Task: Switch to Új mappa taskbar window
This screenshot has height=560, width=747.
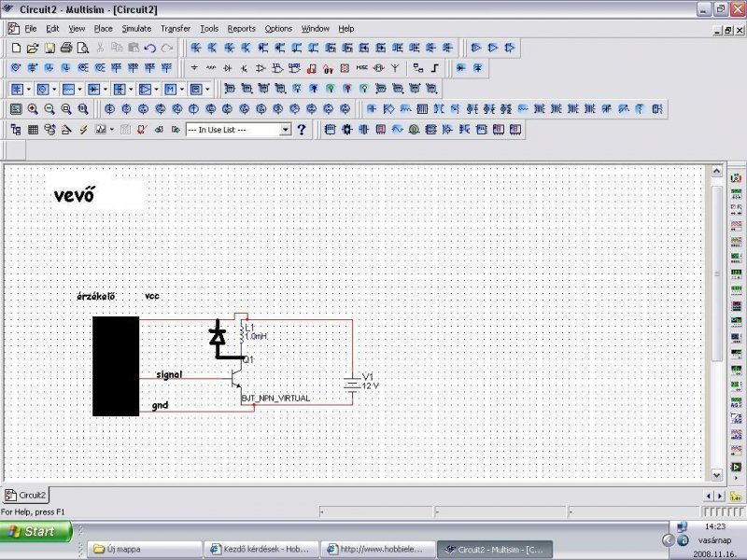Action: 145,549
